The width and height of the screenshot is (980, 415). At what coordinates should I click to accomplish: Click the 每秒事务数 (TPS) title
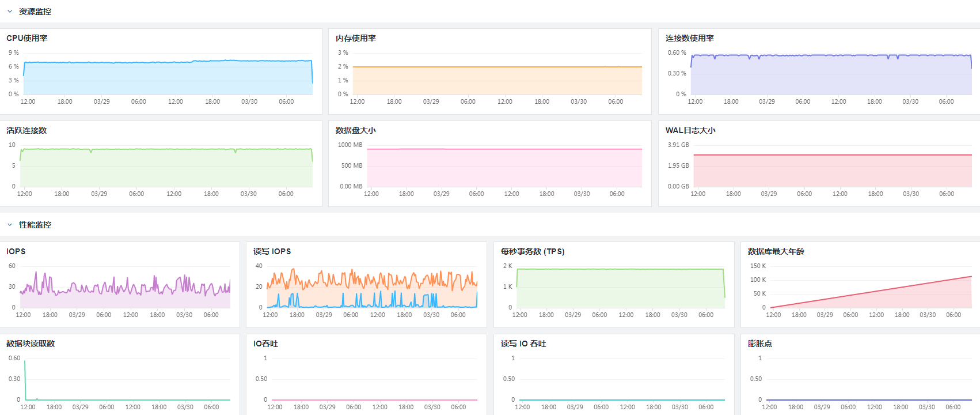click(x=533, y=251)
